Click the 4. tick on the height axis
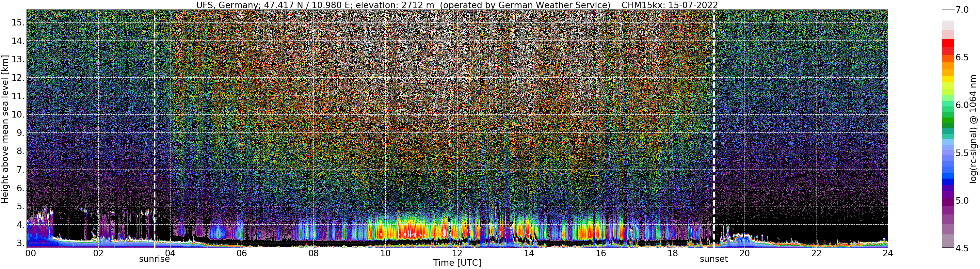The image size is (980, 269). click(20, 225)
